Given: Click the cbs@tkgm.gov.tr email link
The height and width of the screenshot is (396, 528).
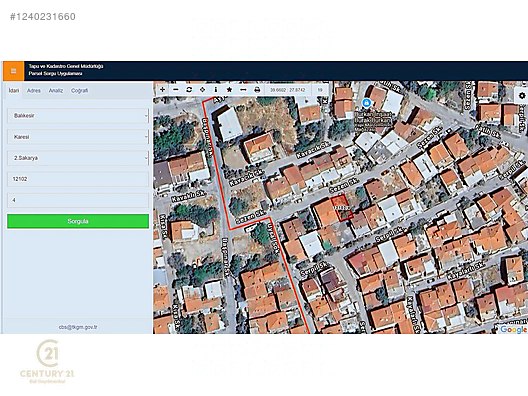Looking at the screenshot, I should [78, 327].
